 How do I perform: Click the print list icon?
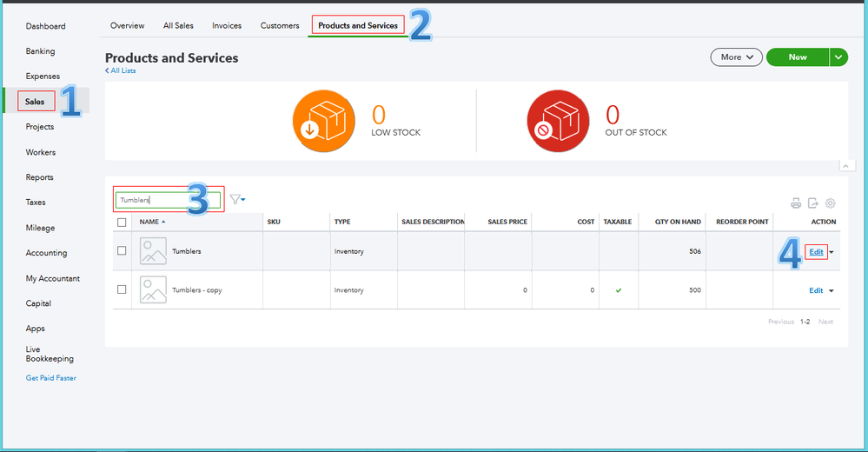pos(796,203)
